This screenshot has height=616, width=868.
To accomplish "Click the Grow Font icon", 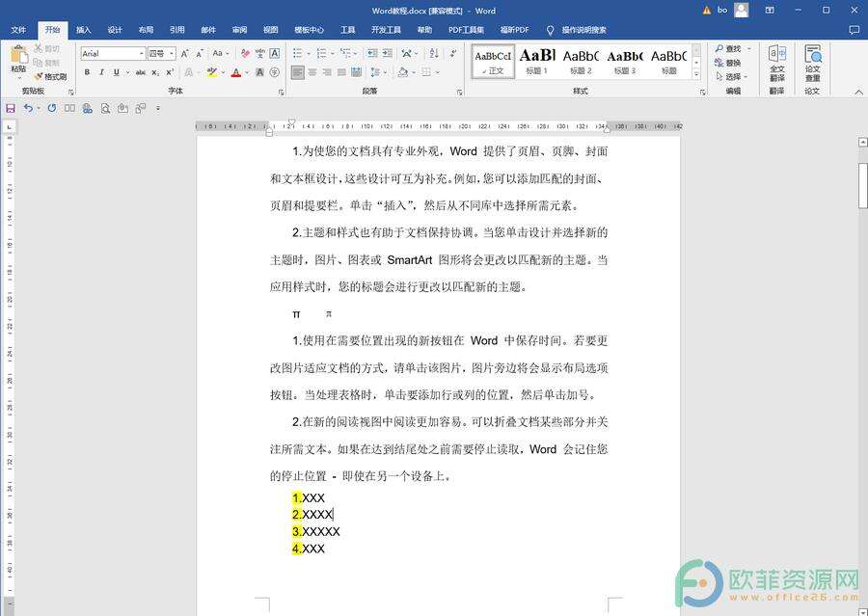I will coord(185,54).
